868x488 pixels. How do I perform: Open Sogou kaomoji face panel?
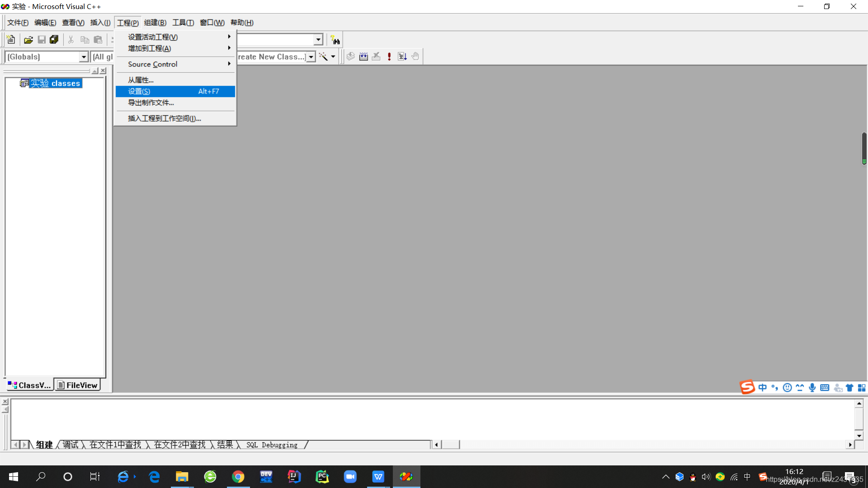coord(800,388)
